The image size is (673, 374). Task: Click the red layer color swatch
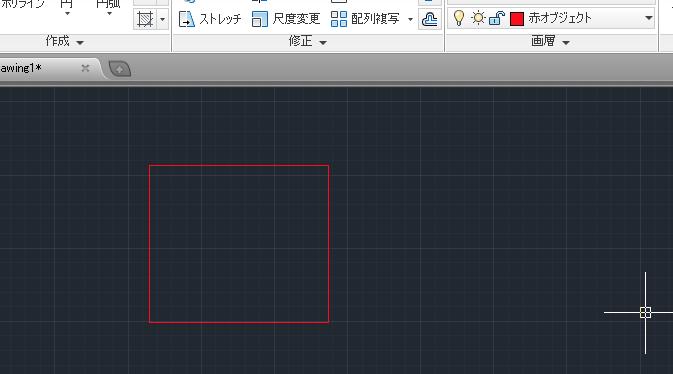tap(517, 18)
